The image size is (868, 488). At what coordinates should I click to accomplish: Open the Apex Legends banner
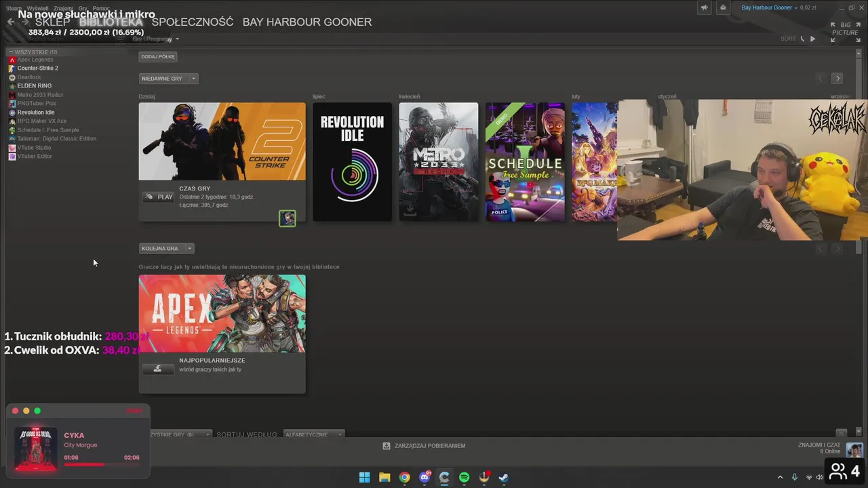pyautogui.click(x=222, y=314)
